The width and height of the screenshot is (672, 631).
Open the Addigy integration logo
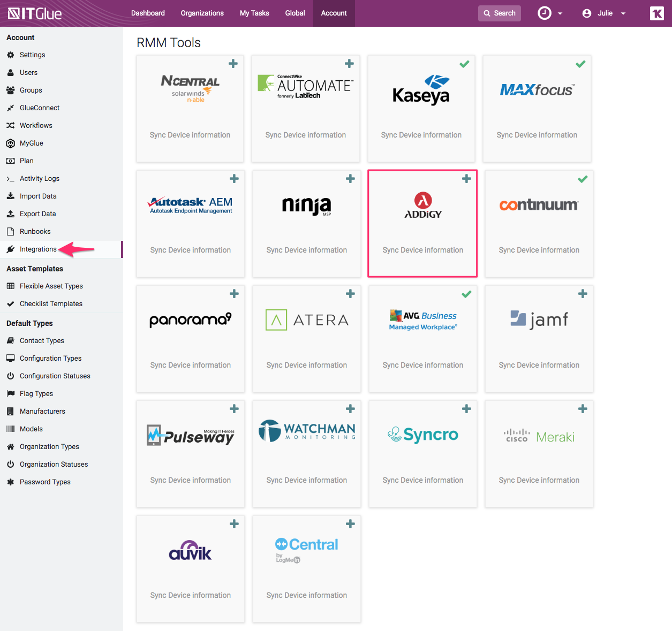[x=423, y=206]
